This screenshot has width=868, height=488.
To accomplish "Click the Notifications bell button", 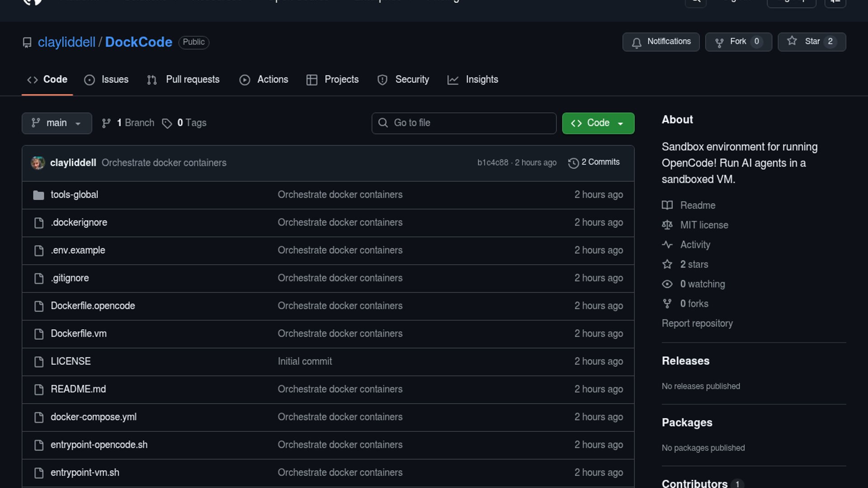I will pos(660,42).
